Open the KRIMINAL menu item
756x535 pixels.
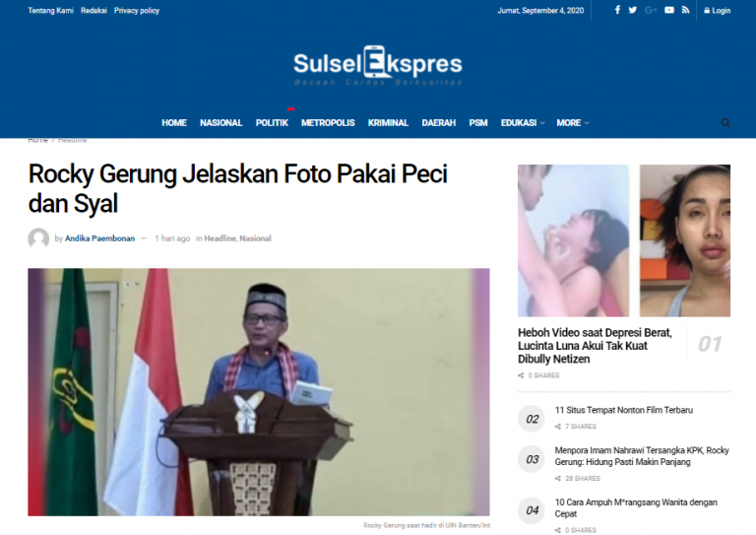click(x=388, y=123)
